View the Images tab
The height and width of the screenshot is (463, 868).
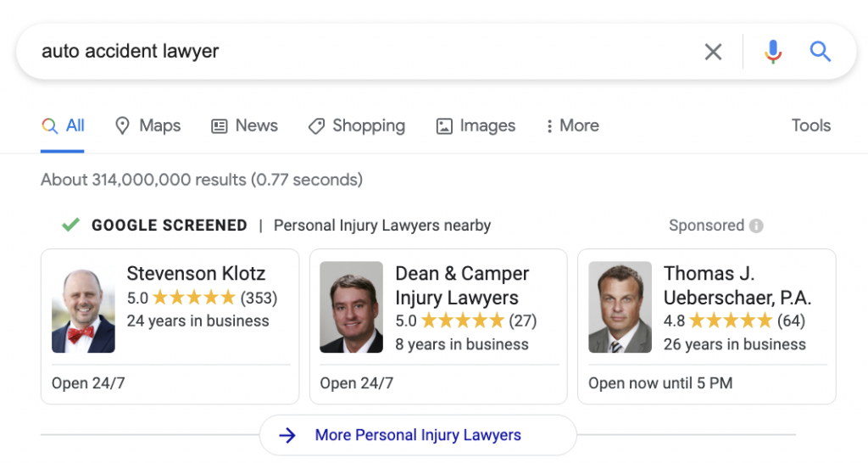(x=476, y=126)
